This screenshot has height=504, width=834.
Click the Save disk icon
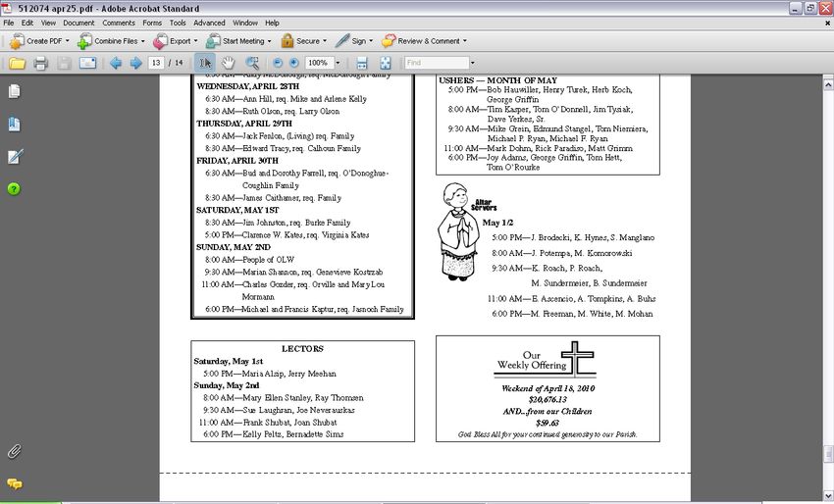point(65,64)
